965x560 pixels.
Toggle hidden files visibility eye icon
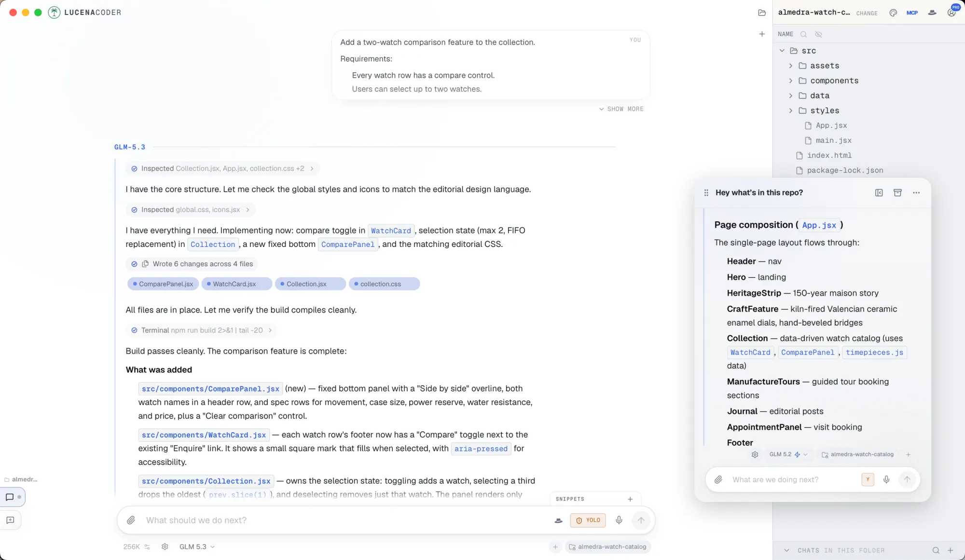818,34
